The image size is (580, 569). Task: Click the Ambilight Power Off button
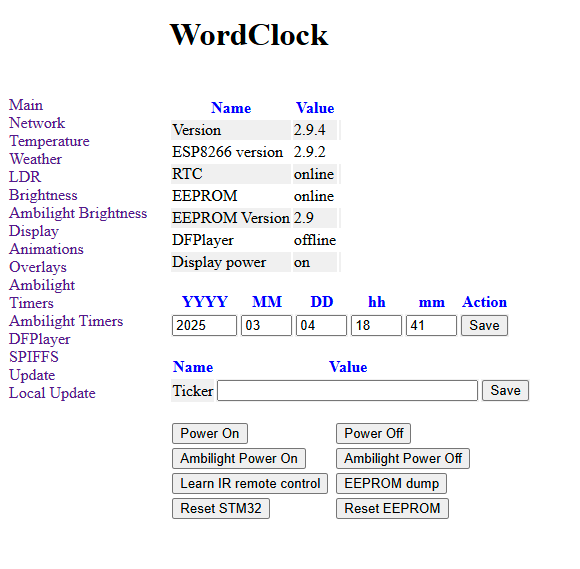click(403, 459)
